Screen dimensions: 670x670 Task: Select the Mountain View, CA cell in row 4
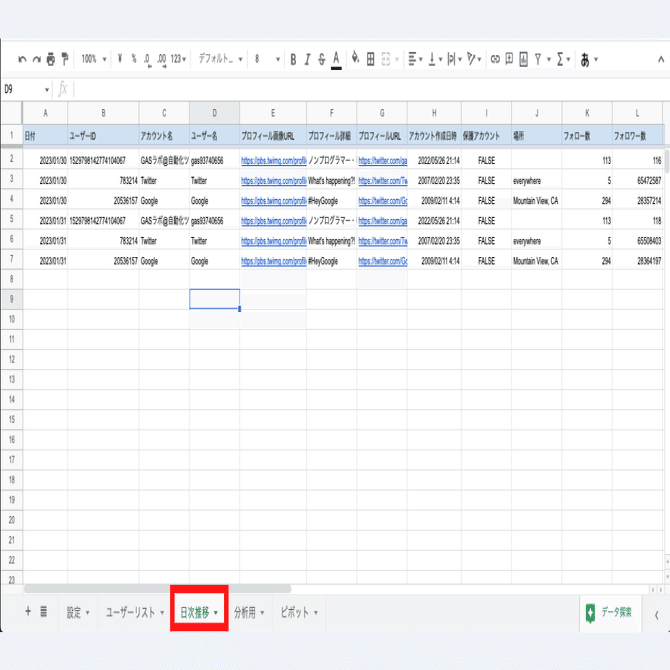[536, 201]
